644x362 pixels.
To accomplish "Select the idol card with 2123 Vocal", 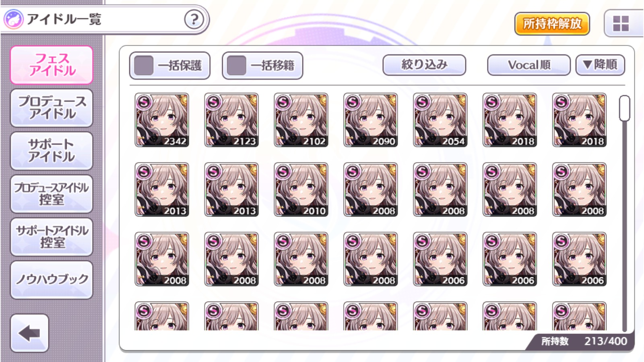I will (x=231, y=120).
